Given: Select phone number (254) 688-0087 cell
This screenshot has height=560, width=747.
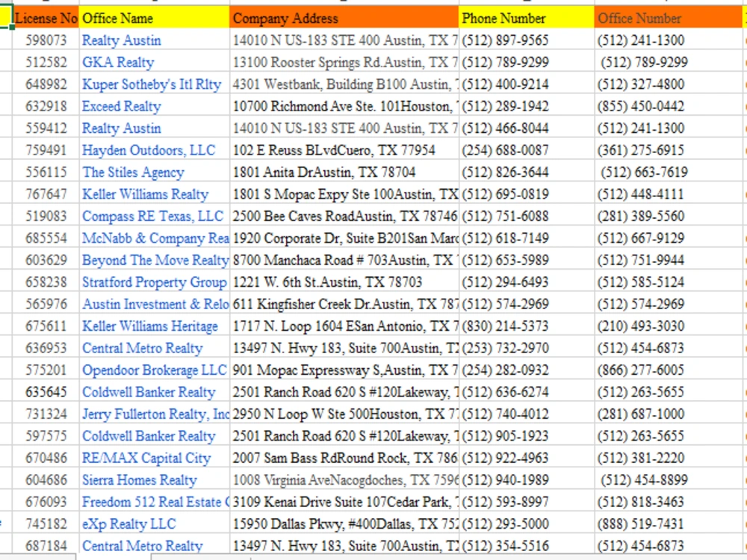Looking at the screenshot, I should click(527, 151).
